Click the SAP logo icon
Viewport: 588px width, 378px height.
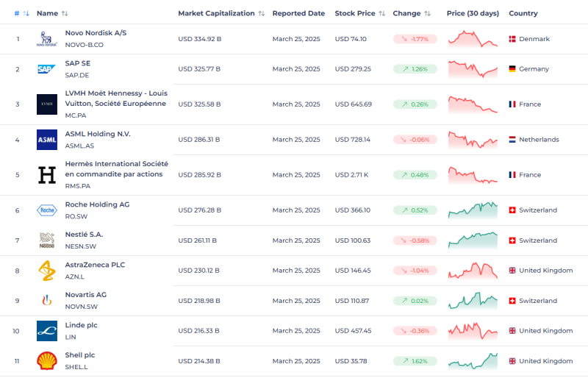click(46, 69)
